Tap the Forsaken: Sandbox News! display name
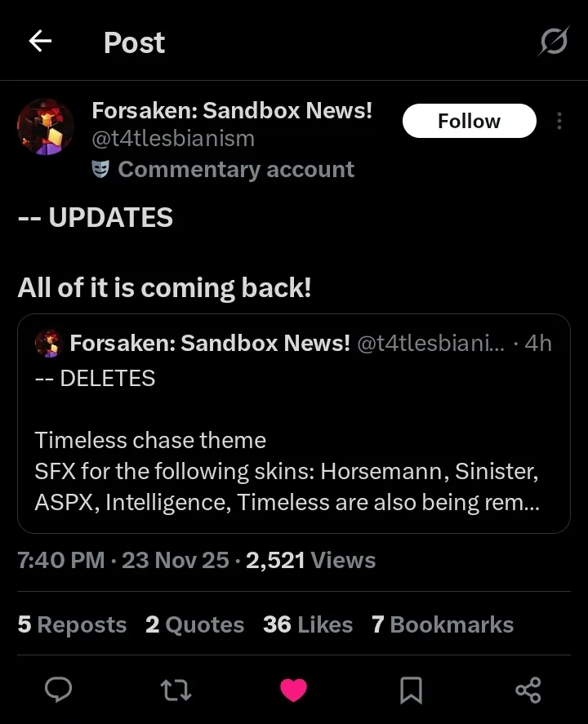Viewport: 588px width, 724px height. [232, 110]
